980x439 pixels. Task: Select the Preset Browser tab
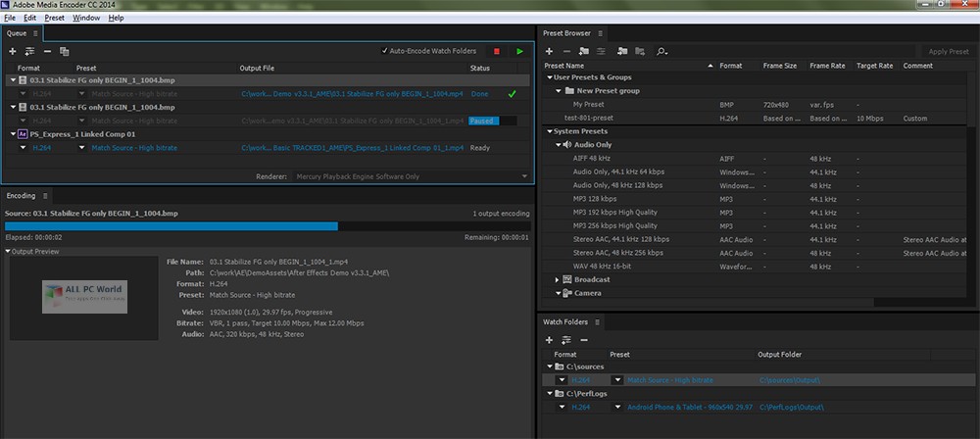(x=566, y=33)
